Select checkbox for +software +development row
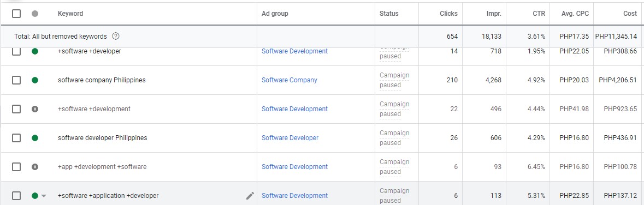The width and height of the screenshot is (644, 205). [x=16, y=109]
